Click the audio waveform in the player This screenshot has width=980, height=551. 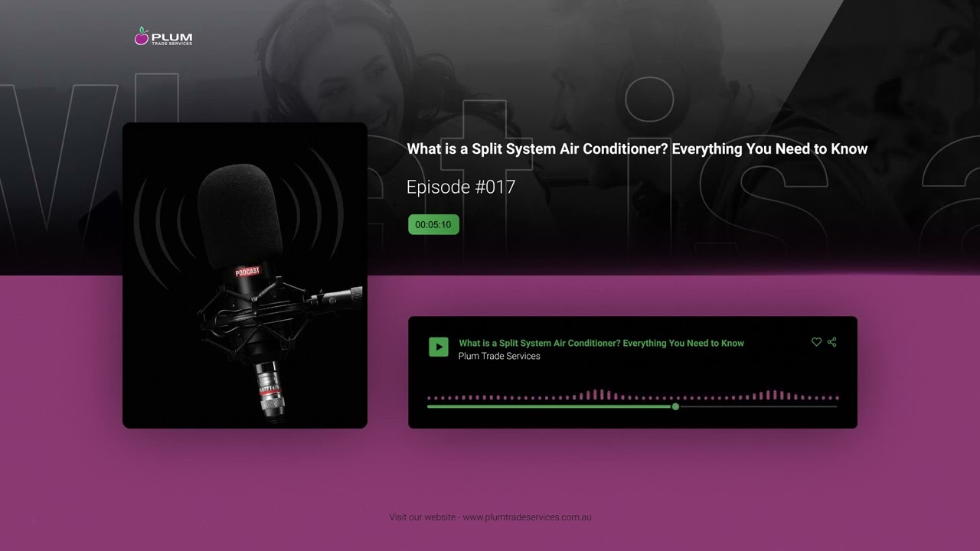(632, 396)
